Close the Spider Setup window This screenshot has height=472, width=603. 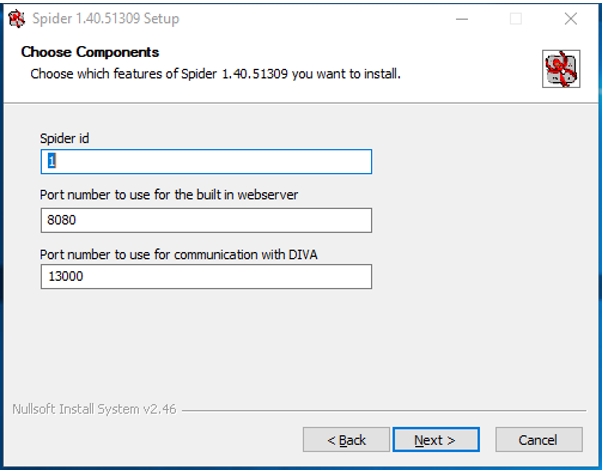571,18
